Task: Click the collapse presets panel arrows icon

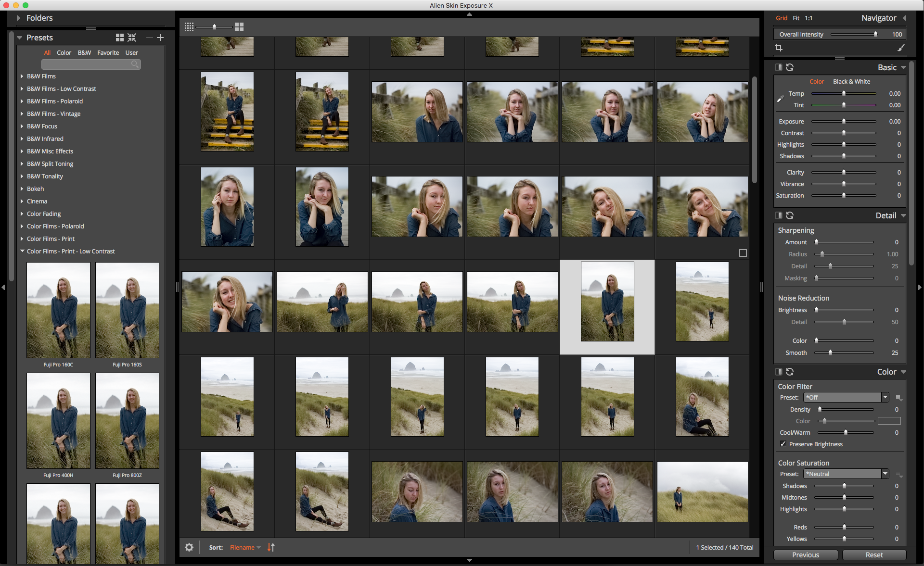Action: 131,38
